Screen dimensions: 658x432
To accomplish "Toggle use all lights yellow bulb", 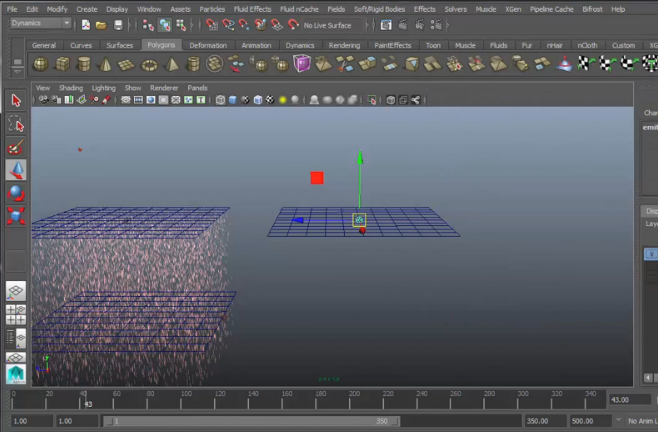I will (x=282, y=100).
